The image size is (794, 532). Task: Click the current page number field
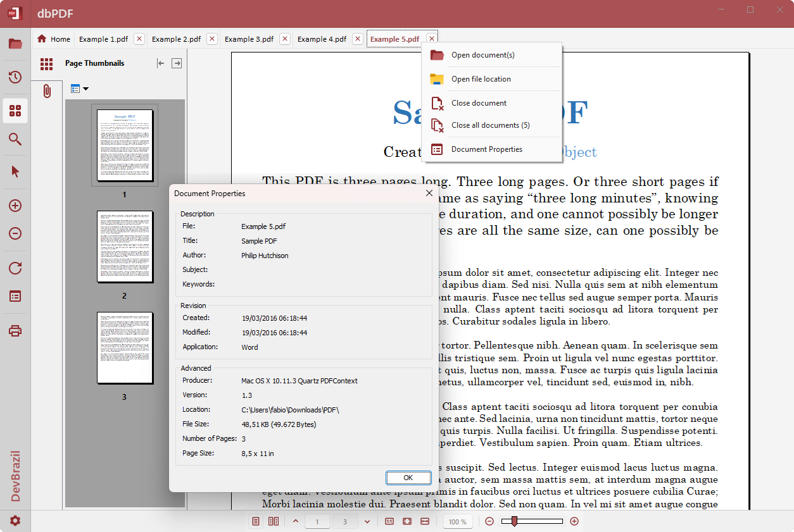[x=318, y=522]
